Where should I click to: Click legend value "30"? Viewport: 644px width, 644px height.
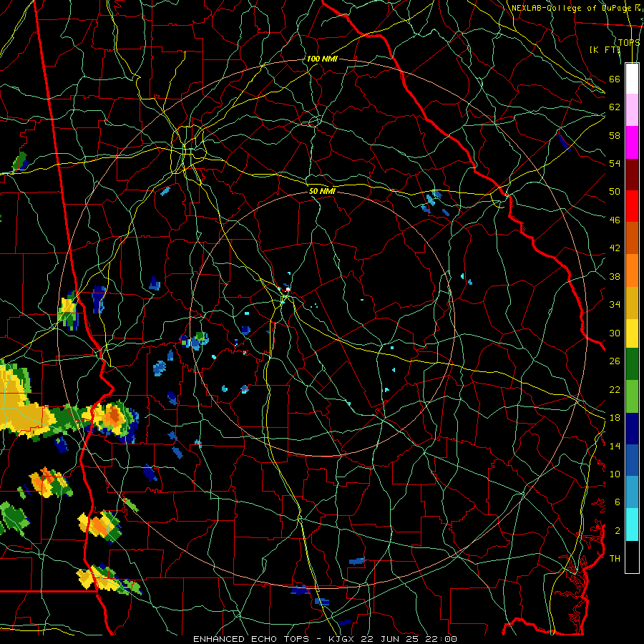click(615, 333)
